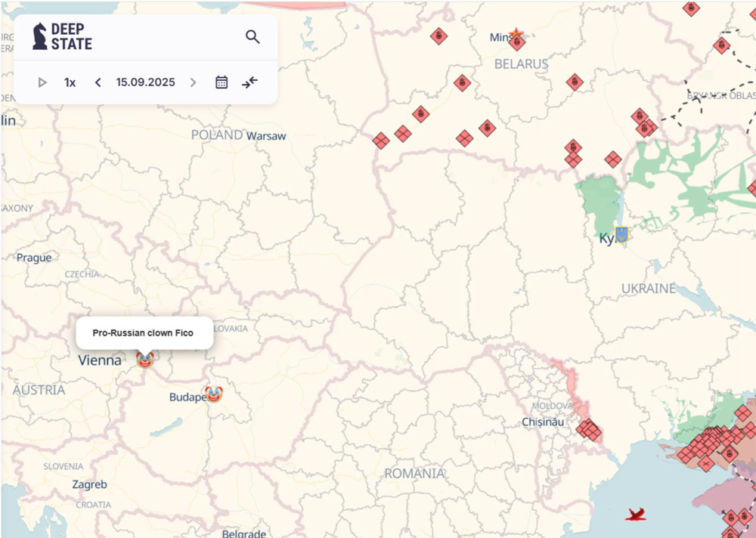Click the compare arrows icon

tap(250, 82)
